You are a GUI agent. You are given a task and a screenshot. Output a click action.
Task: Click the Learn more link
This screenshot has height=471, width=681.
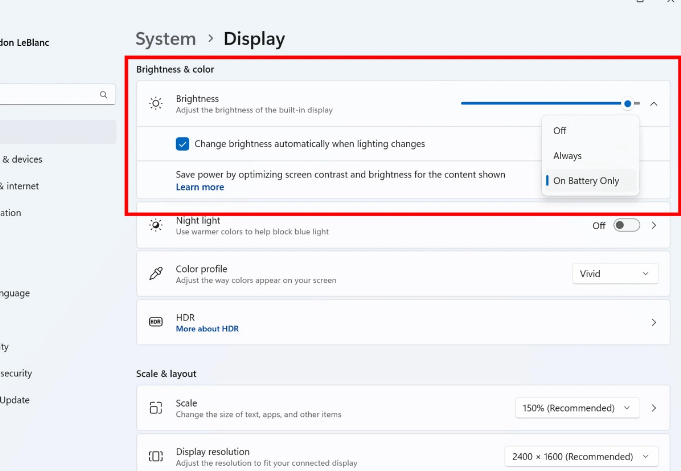point(200,187)
